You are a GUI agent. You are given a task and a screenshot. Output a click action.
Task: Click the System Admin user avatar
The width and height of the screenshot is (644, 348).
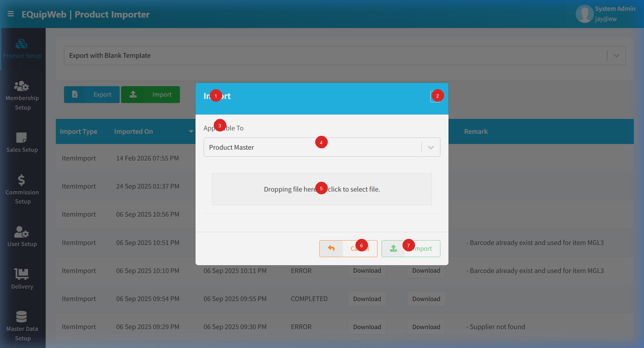pos(584,14)
